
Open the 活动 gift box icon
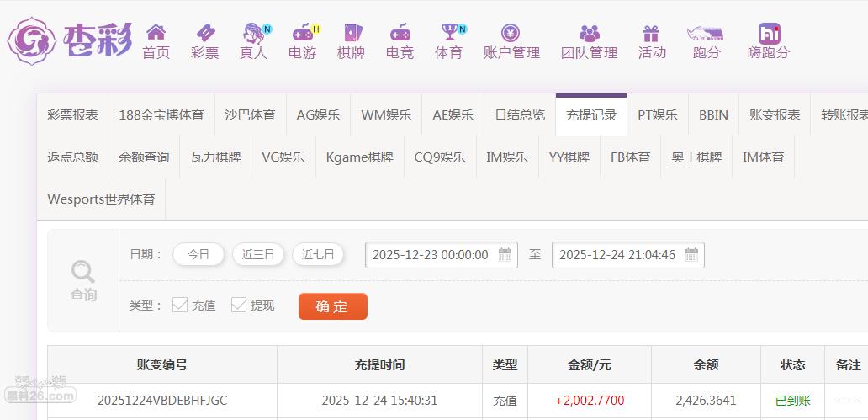pyautogui.click(x=651, y=33)
